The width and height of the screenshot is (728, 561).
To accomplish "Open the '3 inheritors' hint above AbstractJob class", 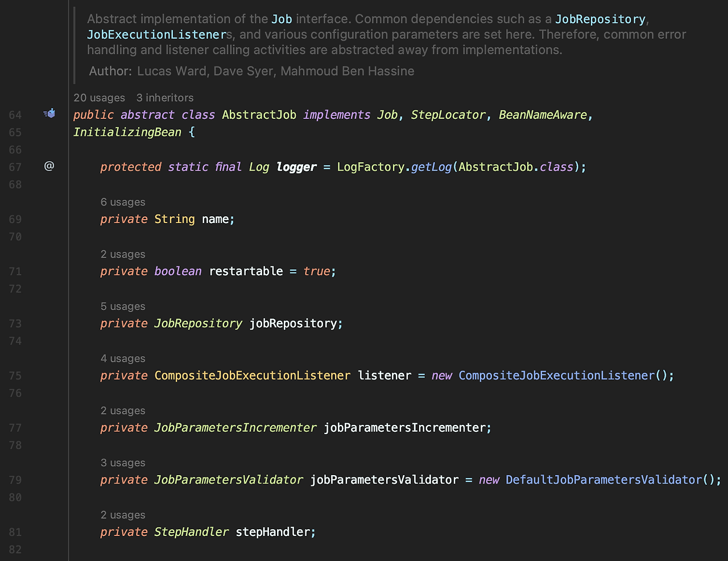I will point(165,98).
